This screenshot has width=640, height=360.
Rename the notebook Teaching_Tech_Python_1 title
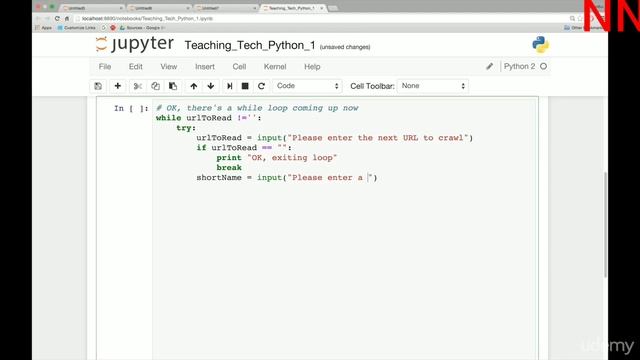coord(250,45)
